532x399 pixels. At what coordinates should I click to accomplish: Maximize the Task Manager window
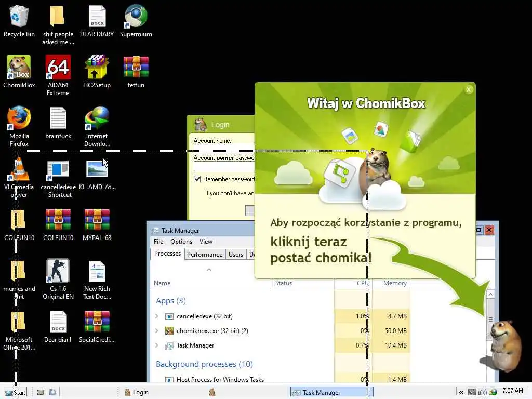(478, 230)
